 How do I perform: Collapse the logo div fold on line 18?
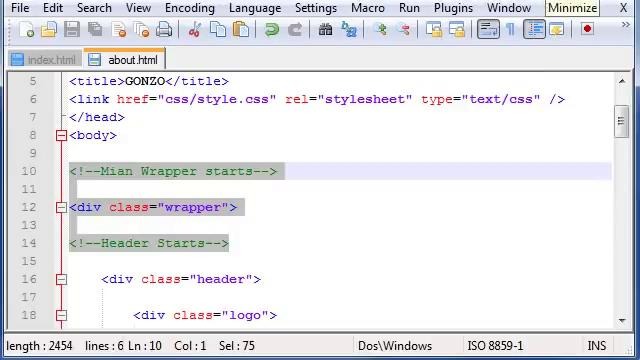[x=61, y=315]
